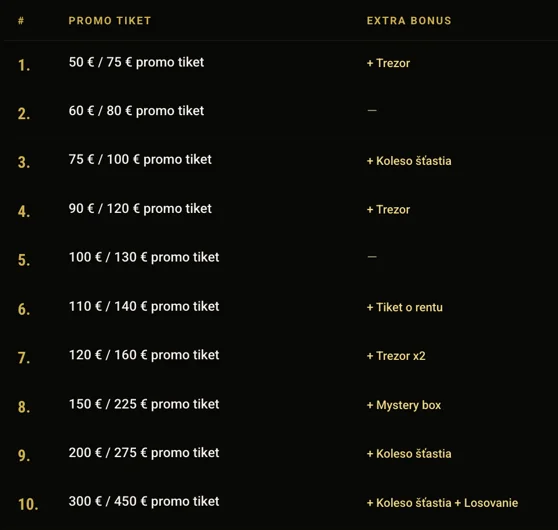558x530 pixels.
Task: Click the 60 € / 80 € promo tiket entry
Action: point(136,111)
